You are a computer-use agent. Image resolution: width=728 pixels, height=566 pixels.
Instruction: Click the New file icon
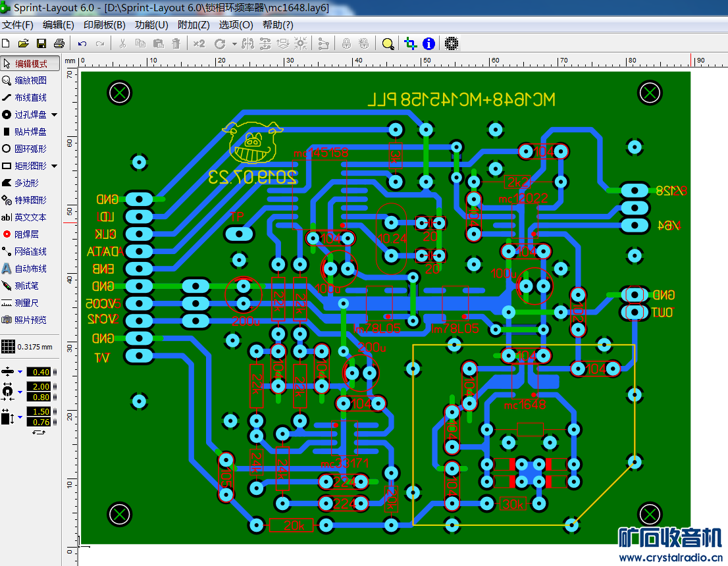pyautogui.click(x=6, y=43)
